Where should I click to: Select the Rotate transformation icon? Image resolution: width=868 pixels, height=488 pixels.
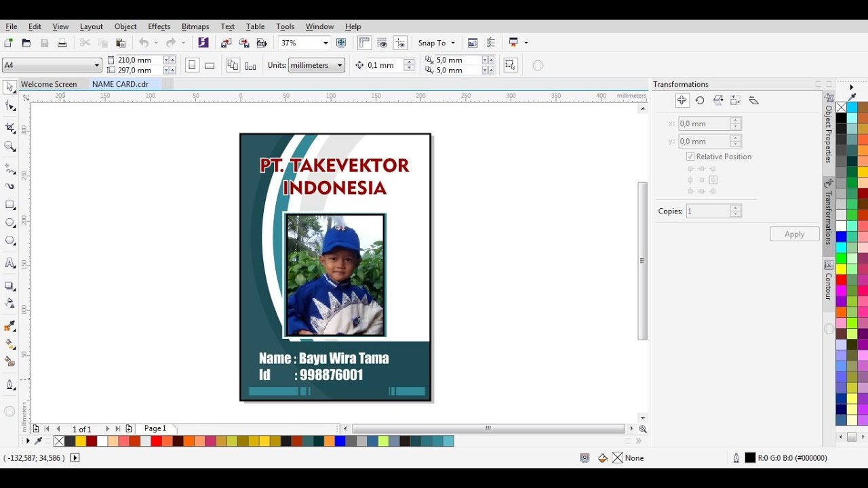(700, 100)
